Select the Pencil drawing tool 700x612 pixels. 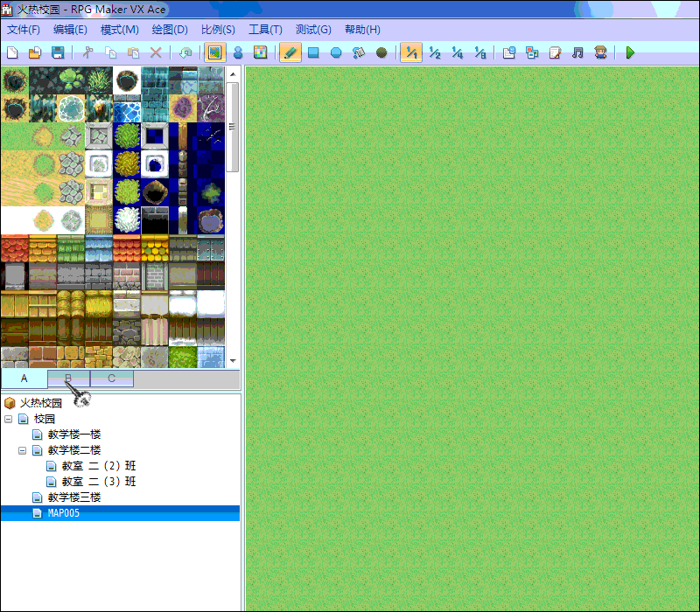pyautogui.click(x=290, y=52)
